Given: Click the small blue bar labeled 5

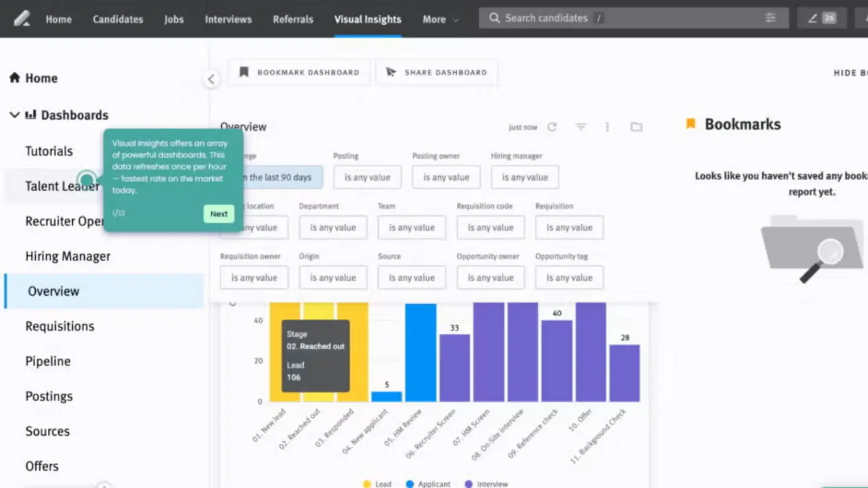Looking at the screenshot, I should (x=386, y=396).
